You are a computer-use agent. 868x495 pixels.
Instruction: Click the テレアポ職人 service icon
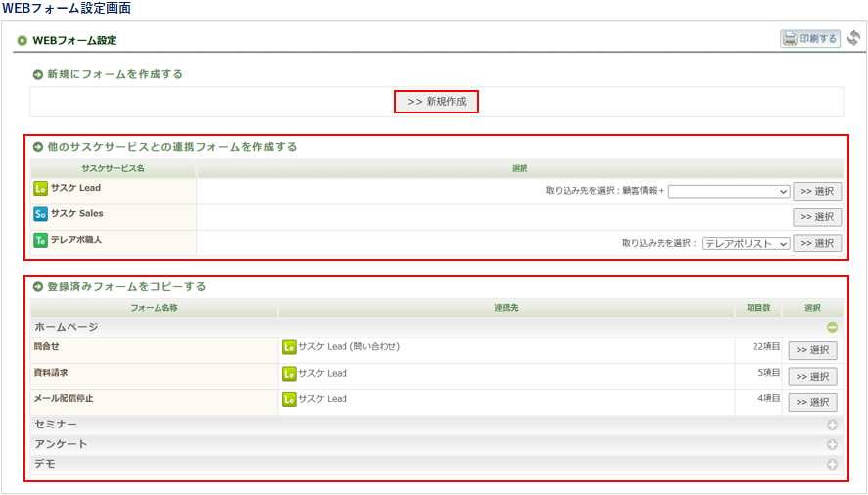(x=40, y=240)
